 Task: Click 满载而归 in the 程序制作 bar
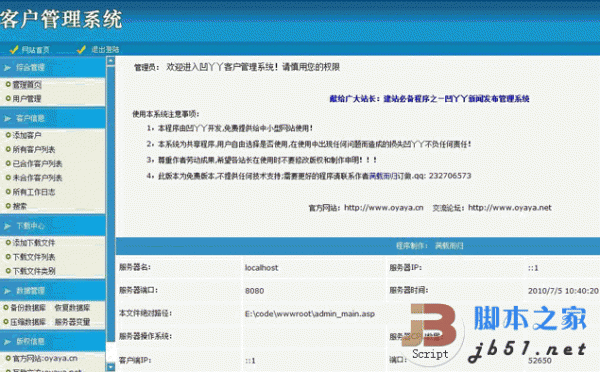point(449,246)
